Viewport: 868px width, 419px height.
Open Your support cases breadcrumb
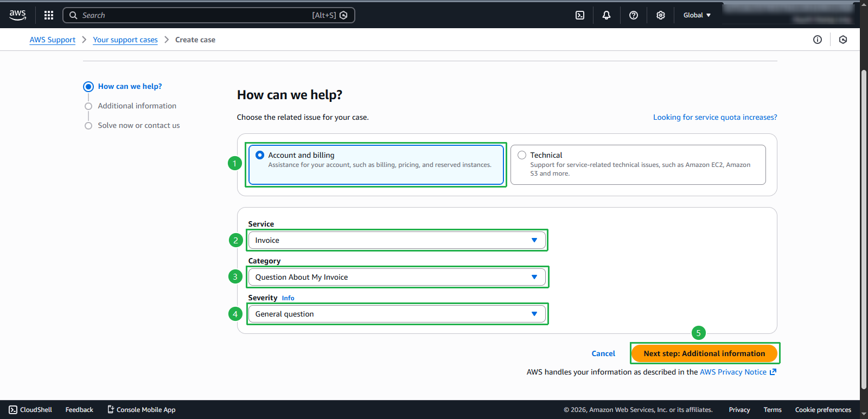pyautogui.click(x=125, y=40)
